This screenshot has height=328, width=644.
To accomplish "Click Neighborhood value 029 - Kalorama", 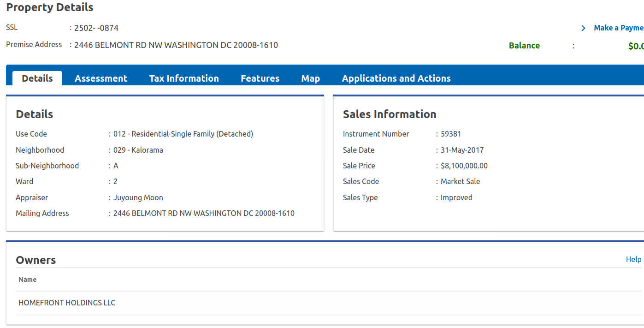I will point(138,150).
